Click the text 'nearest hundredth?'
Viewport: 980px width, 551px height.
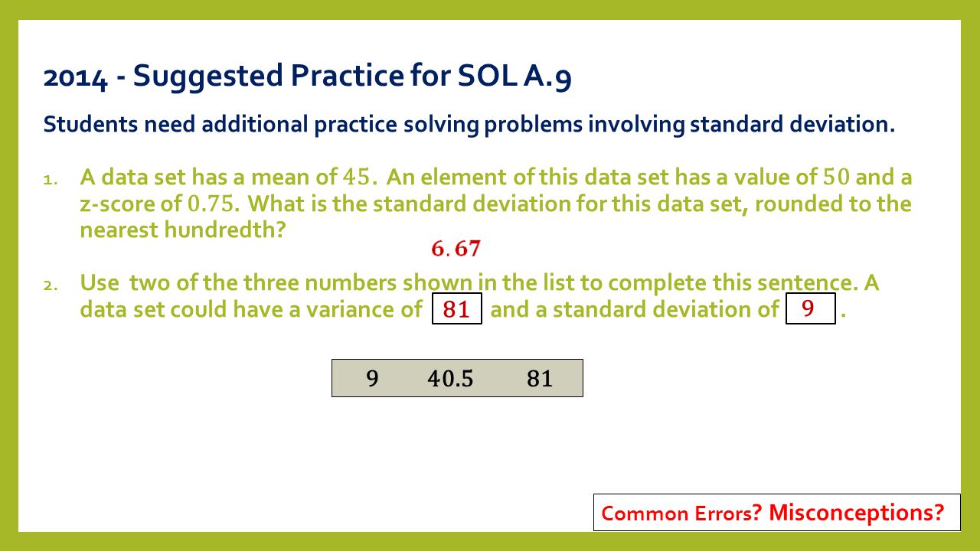click(x=182, y=230)
